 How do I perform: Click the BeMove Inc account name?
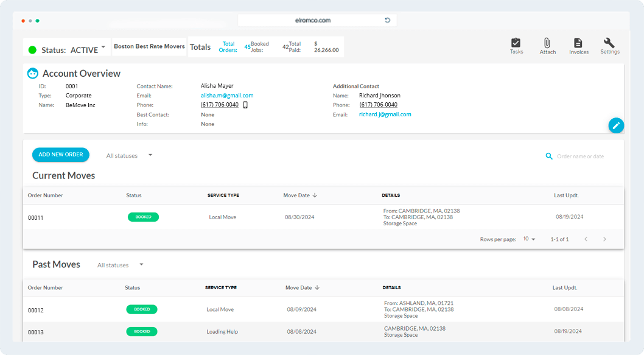[80, 105]
